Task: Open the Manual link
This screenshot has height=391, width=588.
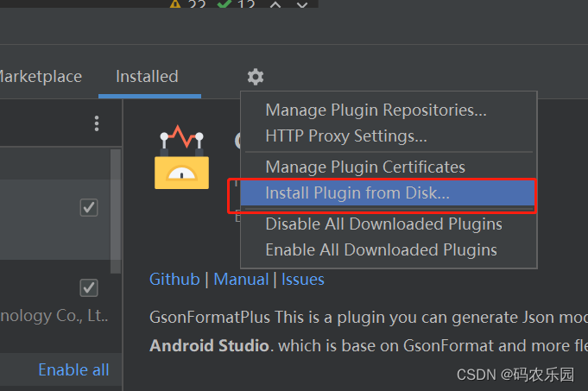Action: click(x=241, y=280)
